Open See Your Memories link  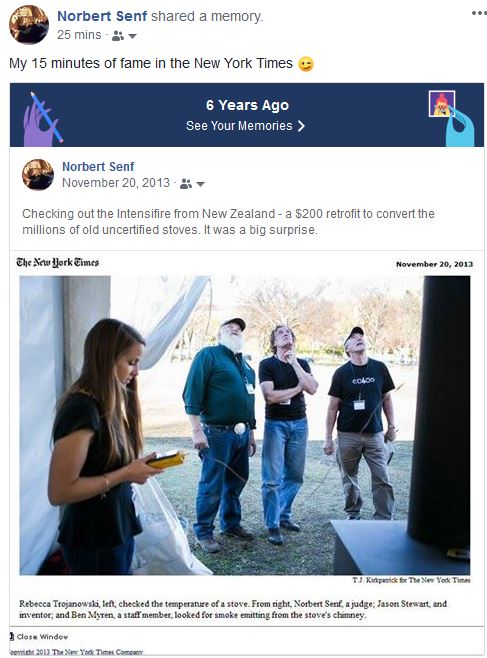[x=239, y=126]
